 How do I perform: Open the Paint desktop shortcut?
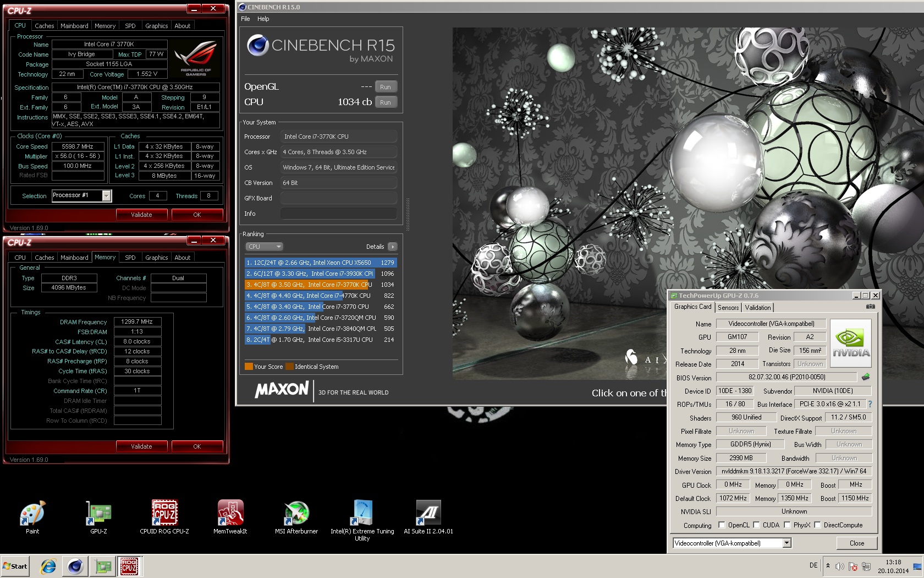pos(32,517)
